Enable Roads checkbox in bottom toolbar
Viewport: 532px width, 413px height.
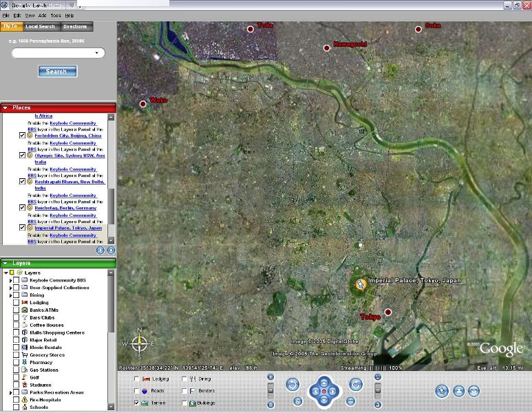coord(136,391)
